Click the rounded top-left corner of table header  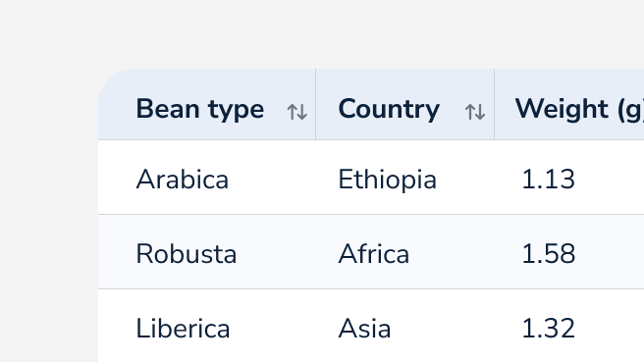[110, 80]
